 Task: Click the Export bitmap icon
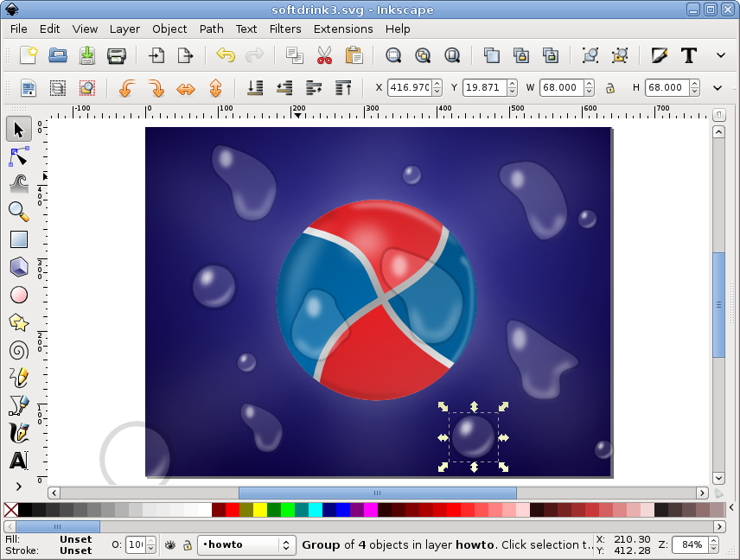(186, 55)
